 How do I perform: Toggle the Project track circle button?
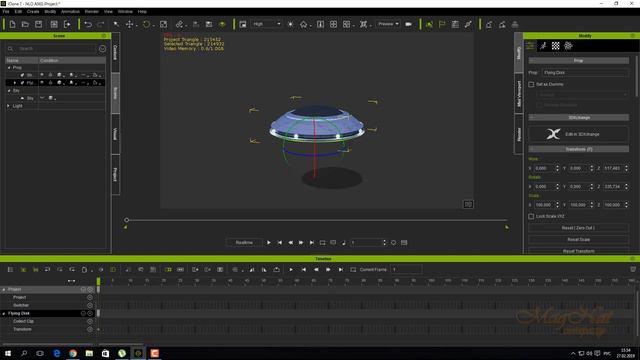point(90,298)
